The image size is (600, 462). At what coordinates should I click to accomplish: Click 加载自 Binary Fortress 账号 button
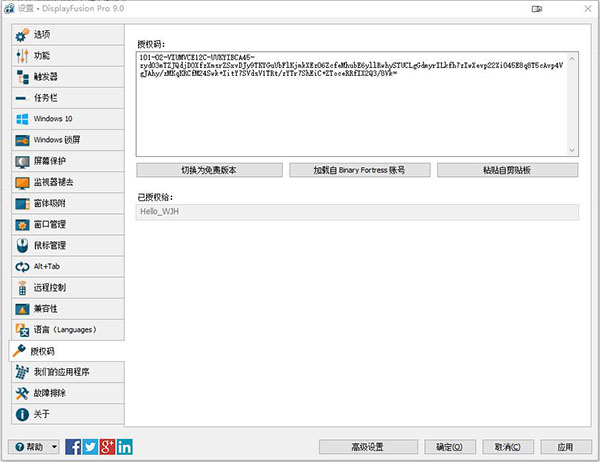click(x=360, y=170)
